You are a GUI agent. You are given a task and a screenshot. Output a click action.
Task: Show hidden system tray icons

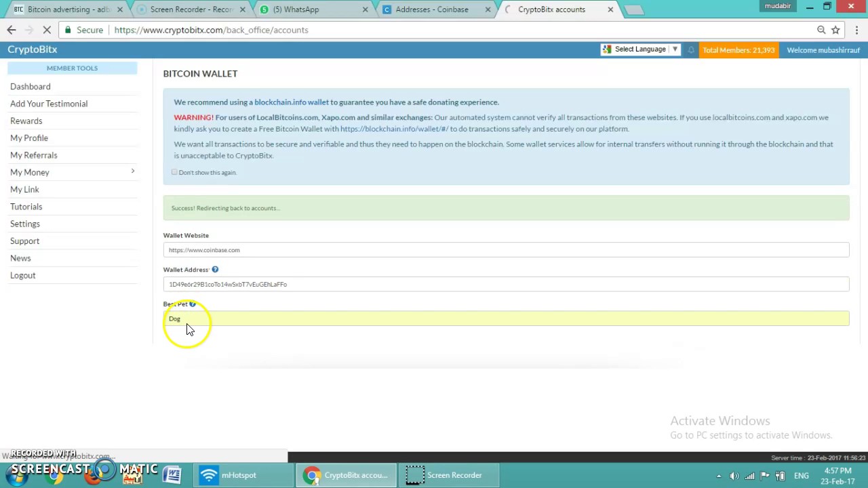coord(719,476)
